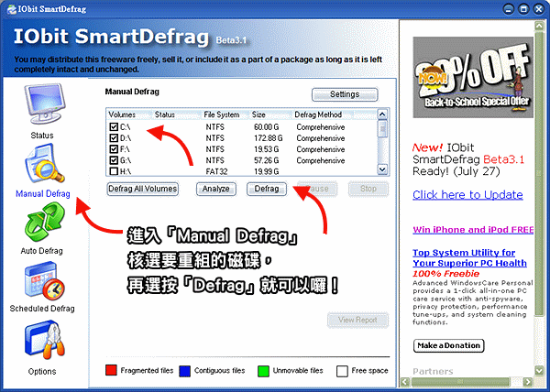Toggle the C:\ volume checkbox

pyautogui.click(x=114, y=126)
